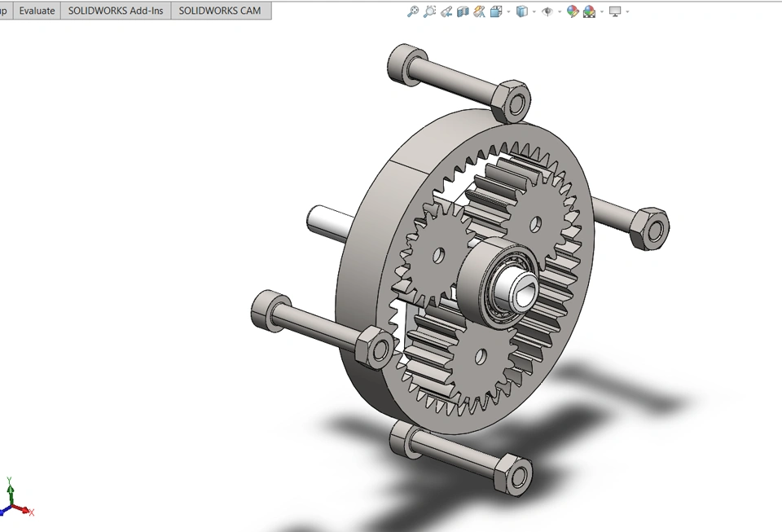The image size is (782, 532).
Task: Click the View Orientation cube icon
Action: (x=495, y=11)
